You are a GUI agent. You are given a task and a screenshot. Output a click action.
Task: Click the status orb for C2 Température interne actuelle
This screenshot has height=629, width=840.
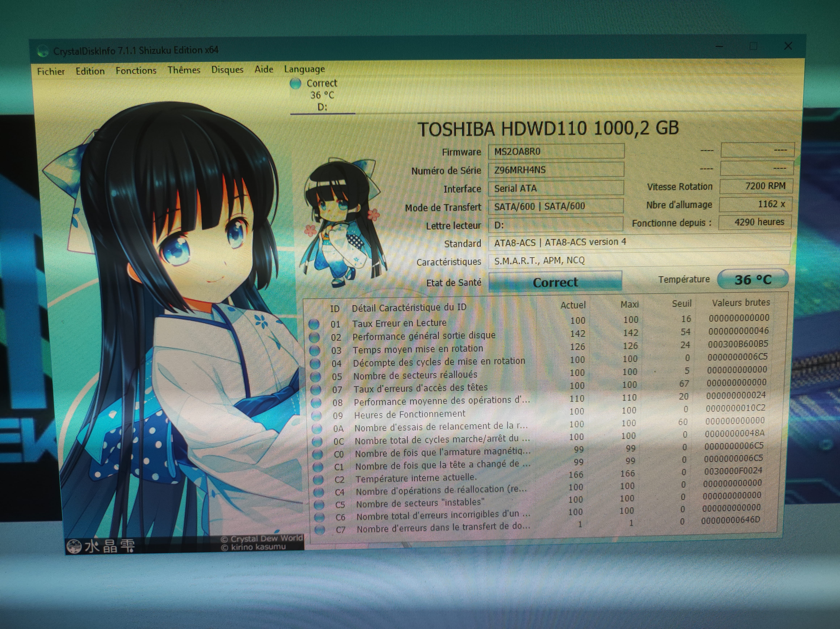[319, 480]
